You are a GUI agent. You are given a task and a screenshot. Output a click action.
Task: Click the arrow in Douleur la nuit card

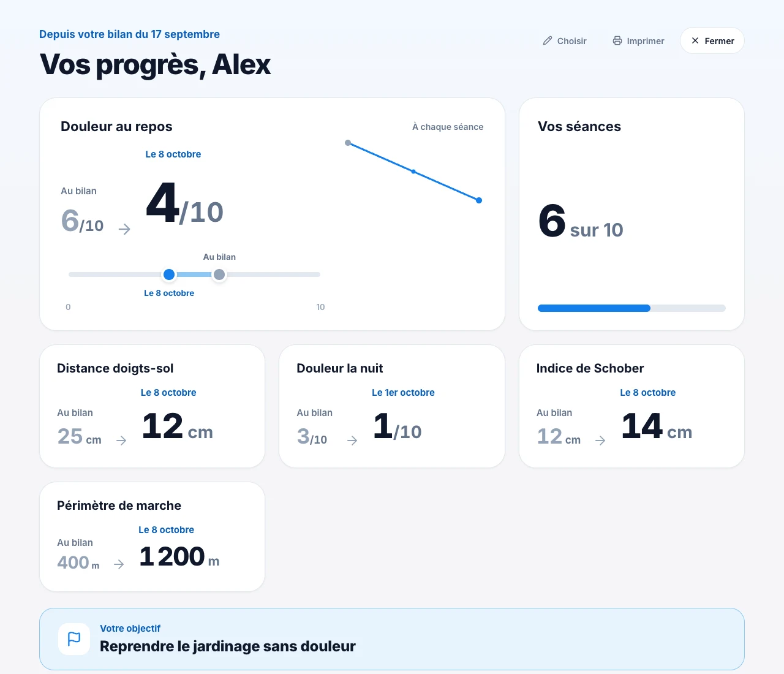point(352,441)
